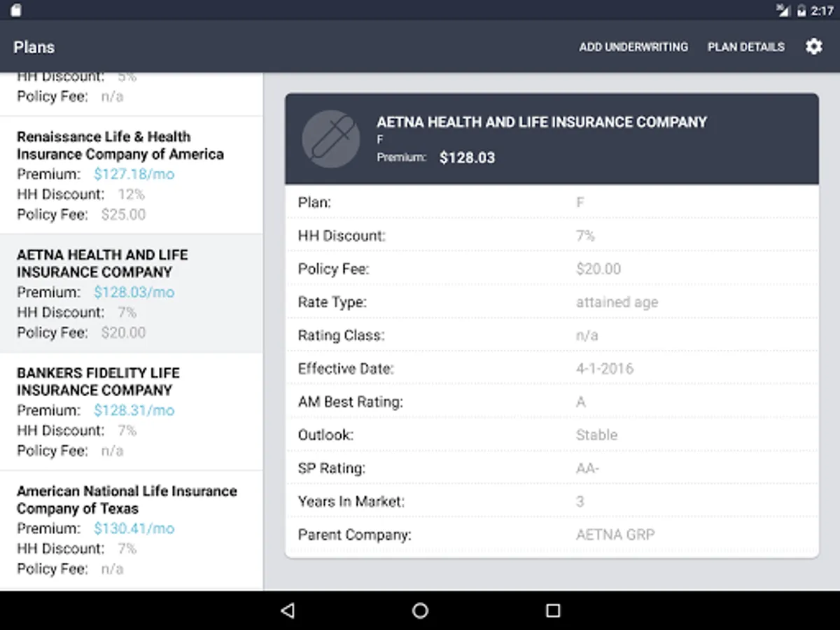The width and height of the screenshot is (840, 630).
Task: Open Android recent apps square button
Action: tap(553, 610)
